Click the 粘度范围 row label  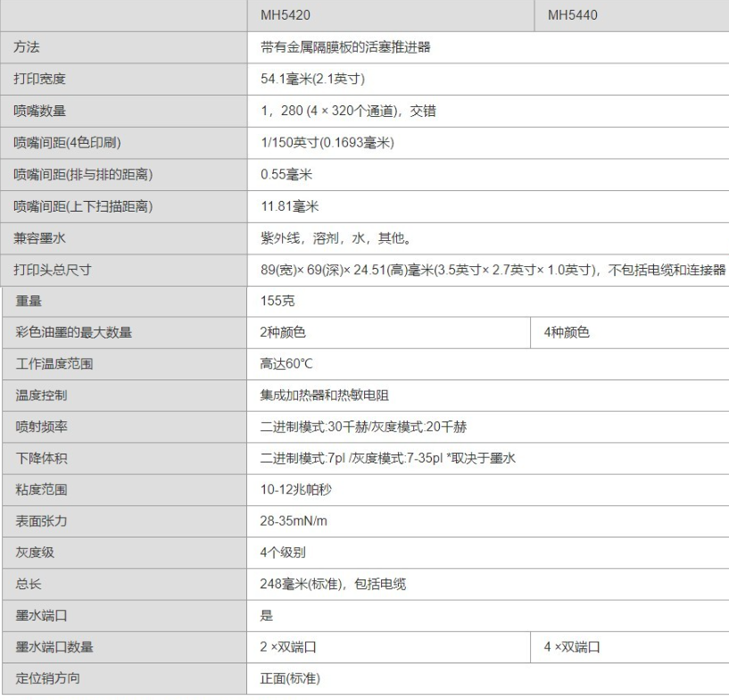tap(41, 489)
